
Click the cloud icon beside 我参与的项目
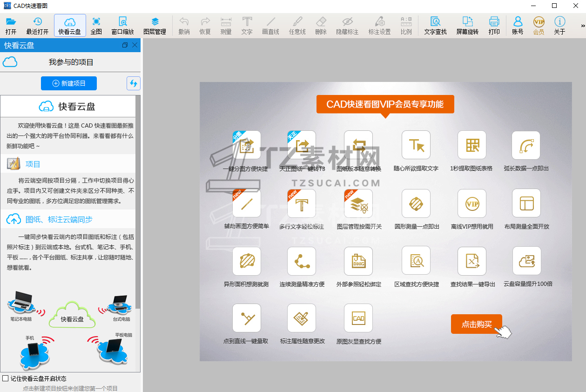10,62
